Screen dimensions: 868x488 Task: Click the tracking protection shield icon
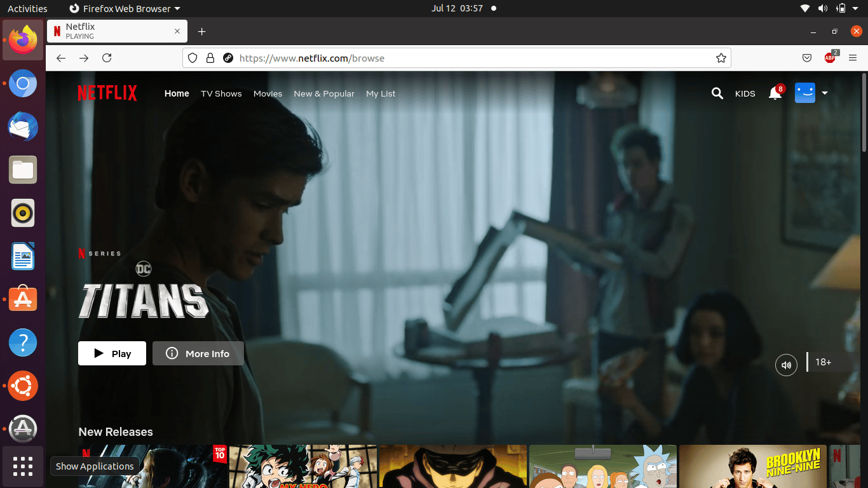coord(193,58)
